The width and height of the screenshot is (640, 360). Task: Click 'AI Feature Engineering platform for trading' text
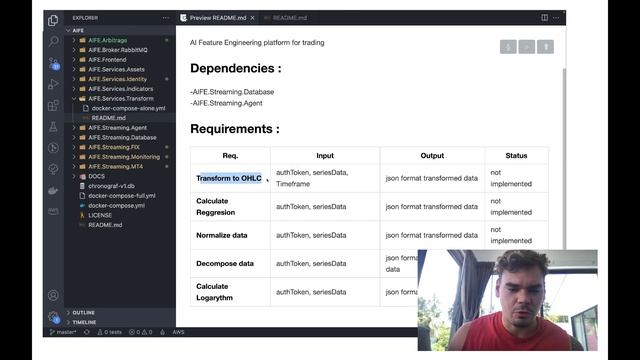[257, 42]
